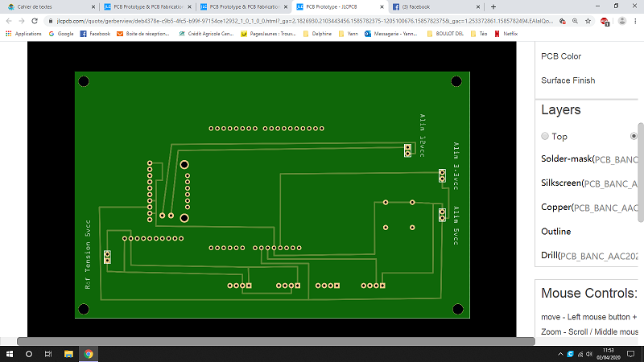The height and width of the screenshot is (362, 644).
Task: Select the Top layer radio button
Action: [x=545, y=137]
